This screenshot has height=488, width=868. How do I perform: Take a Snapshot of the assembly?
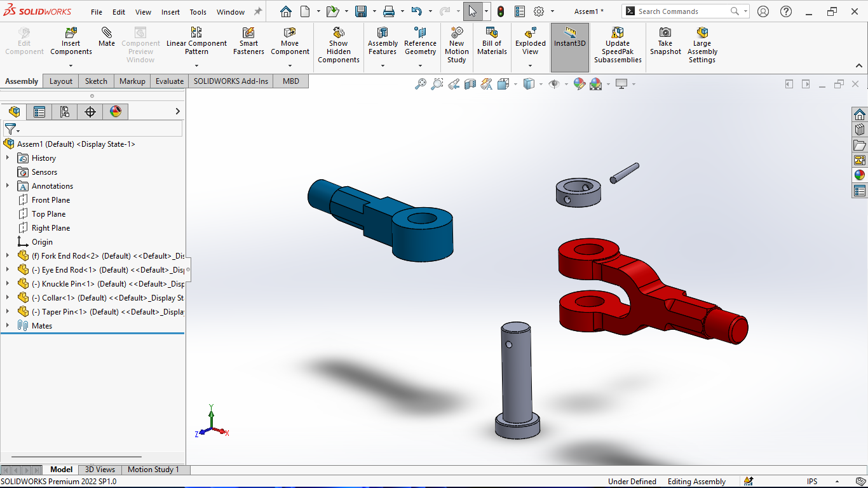[x=665, y=41]
